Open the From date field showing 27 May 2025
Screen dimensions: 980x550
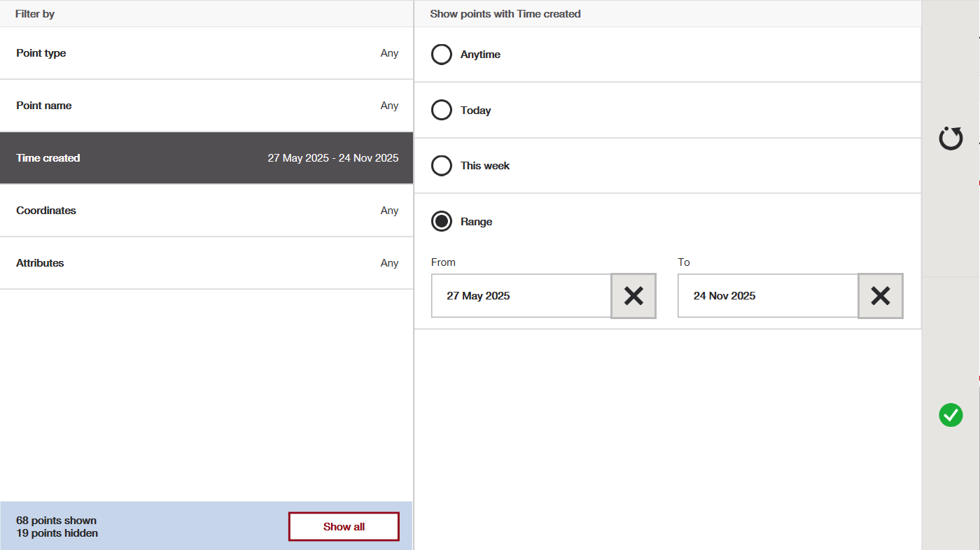coord(521,296)
